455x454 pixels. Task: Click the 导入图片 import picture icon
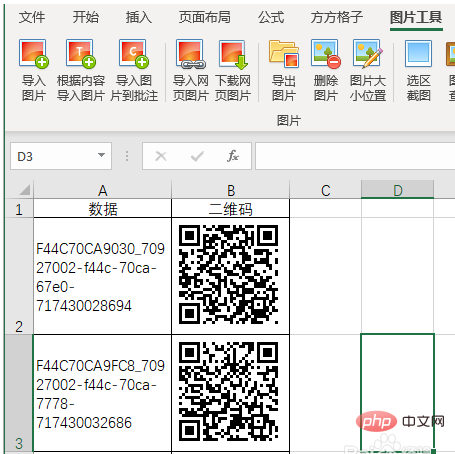33,54
